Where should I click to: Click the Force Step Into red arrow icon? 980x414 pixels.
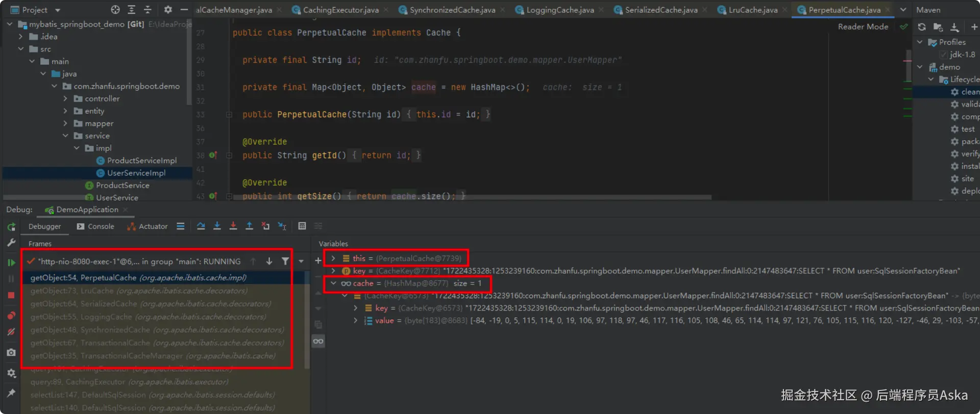coord(233,226)
